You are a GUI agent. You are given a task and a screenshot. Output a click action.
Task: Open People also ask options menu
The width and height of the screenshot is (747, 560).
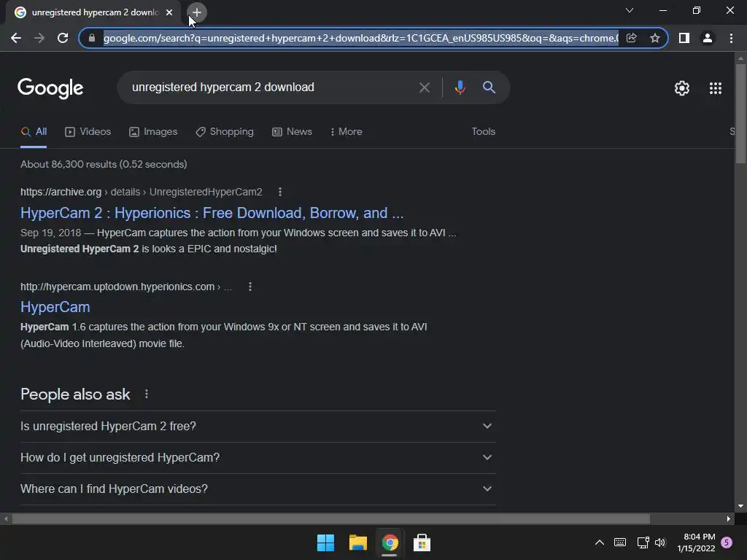[x=146, y=394]
